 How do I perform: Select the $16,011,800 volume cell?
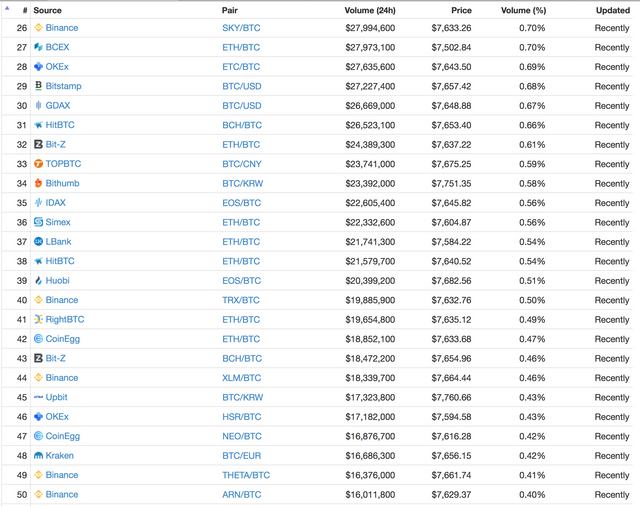(x=370, y=494)
